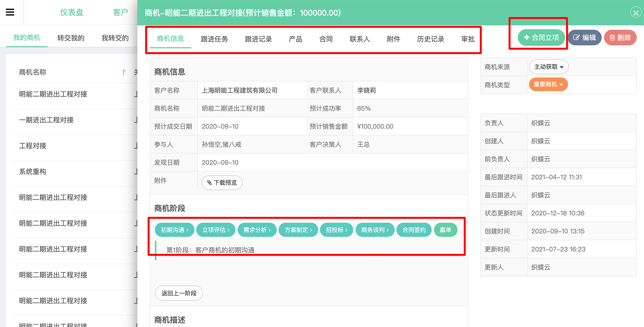The width and height of the screenshot is (644, 327).
Task: Click 返回上一阶段 button
Action: [179, 293]
